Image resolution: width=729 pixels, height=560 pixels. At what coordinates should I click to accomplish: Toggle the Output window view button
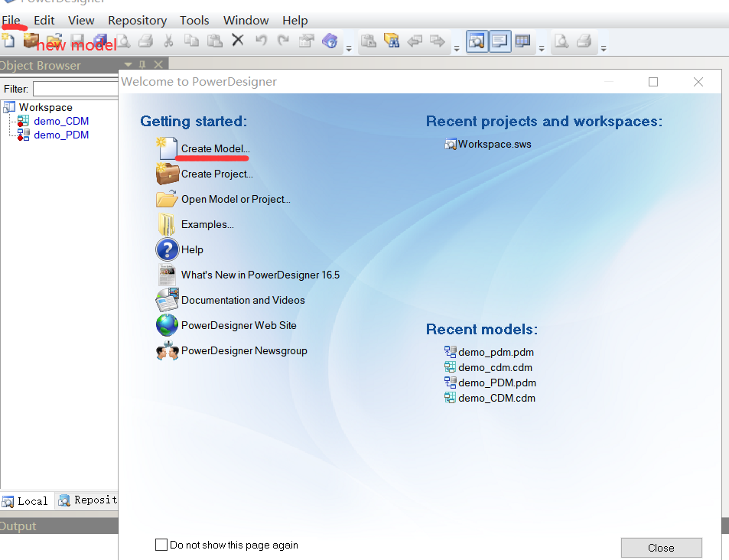(500, 41)
